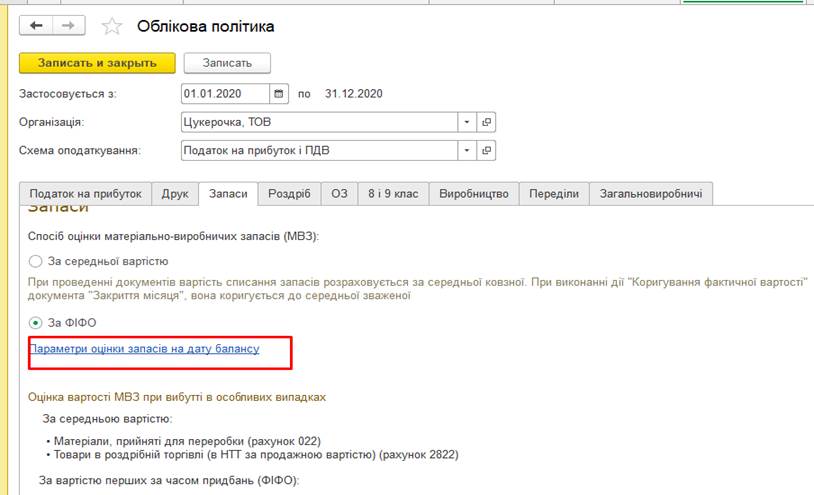Click the forward navigation arrow
Screen dimensions: 814x495
tap(68, 25)
